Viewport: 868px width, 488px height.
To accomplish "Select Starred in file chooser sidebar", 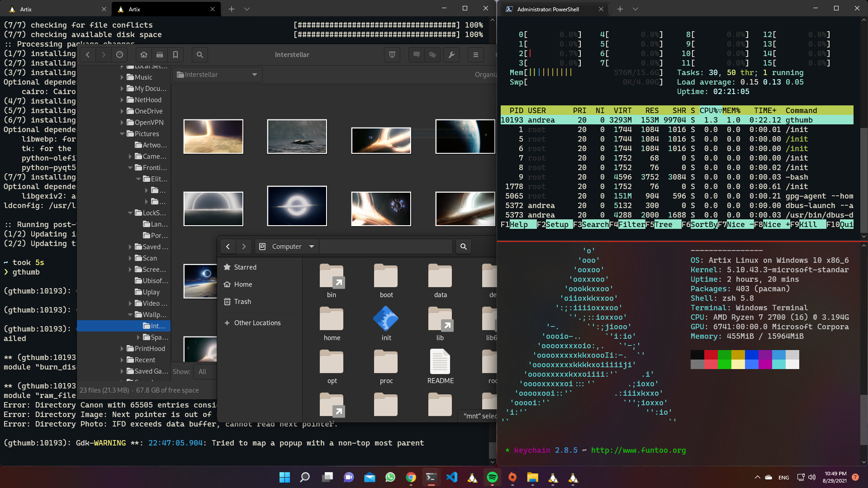I will [x=260, y=267].
